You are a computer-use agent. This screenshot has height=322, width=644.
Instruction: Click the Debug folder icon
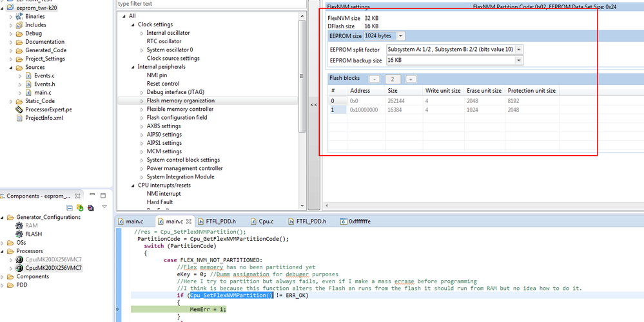point(19,33)
